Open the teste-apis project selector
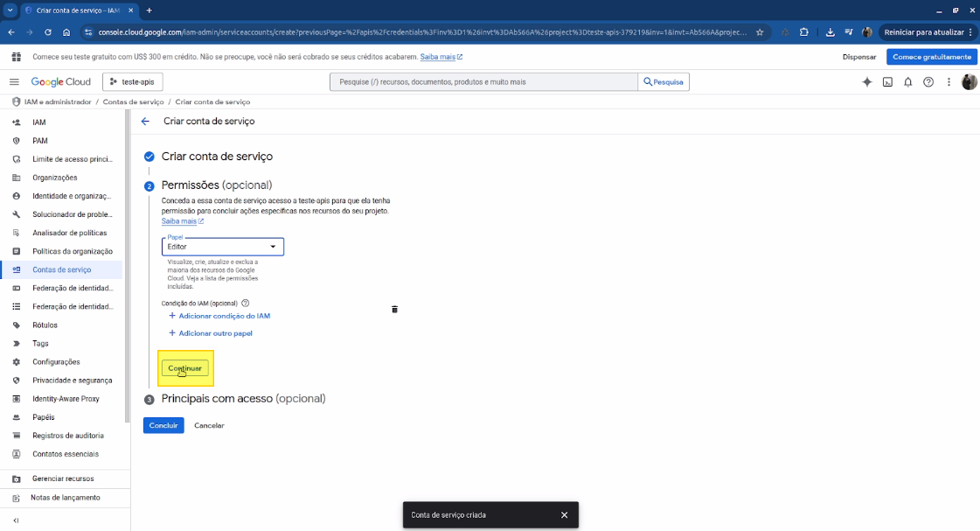980x531 pixels. (x=133, y=82)
